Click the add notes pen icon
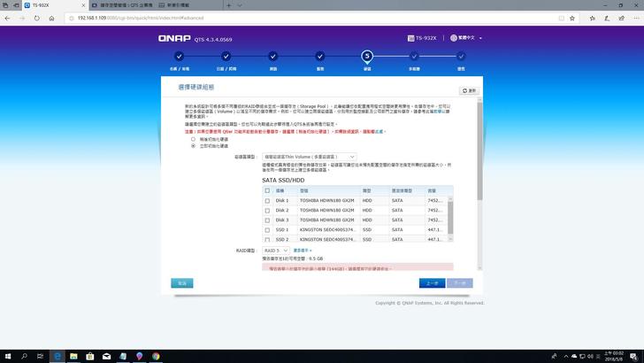 point(607,18)
